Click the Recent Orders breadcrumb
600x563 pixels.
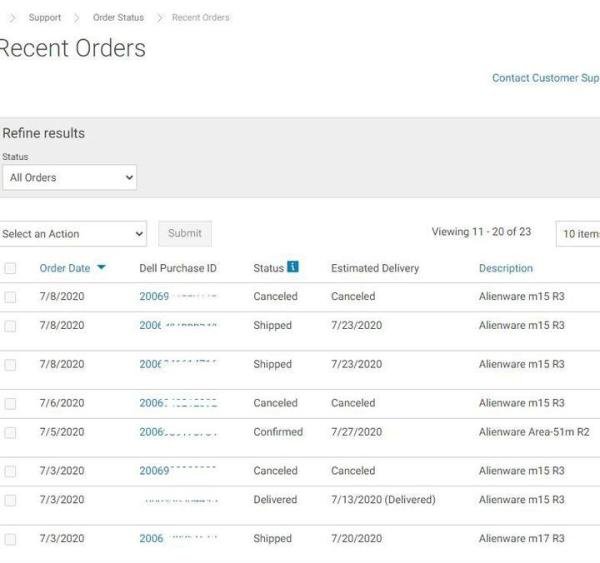tap(201, 18)
